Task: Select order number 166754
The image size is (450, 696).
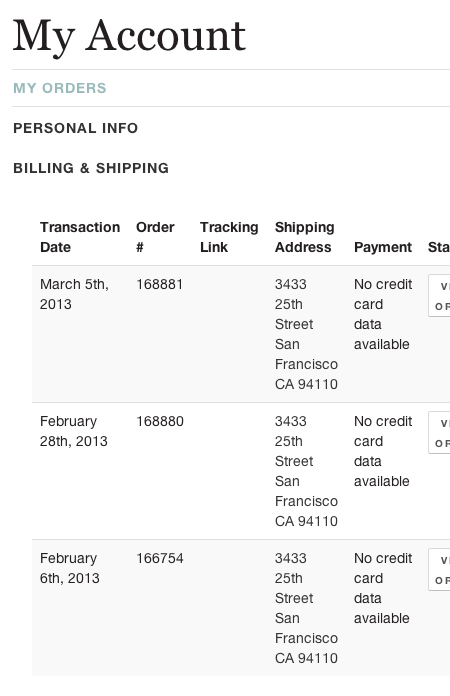Action: pos(160,558)
